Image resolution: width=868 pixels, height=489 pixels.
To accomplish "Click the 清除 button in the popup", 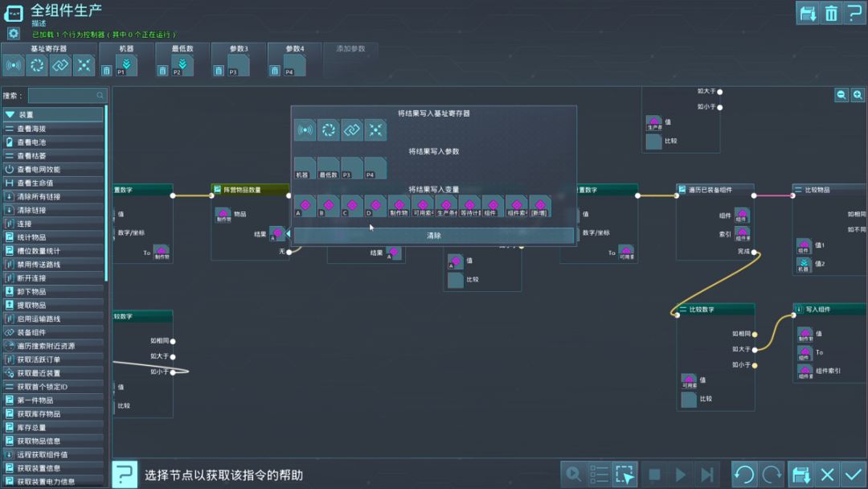I will (434, 236).
